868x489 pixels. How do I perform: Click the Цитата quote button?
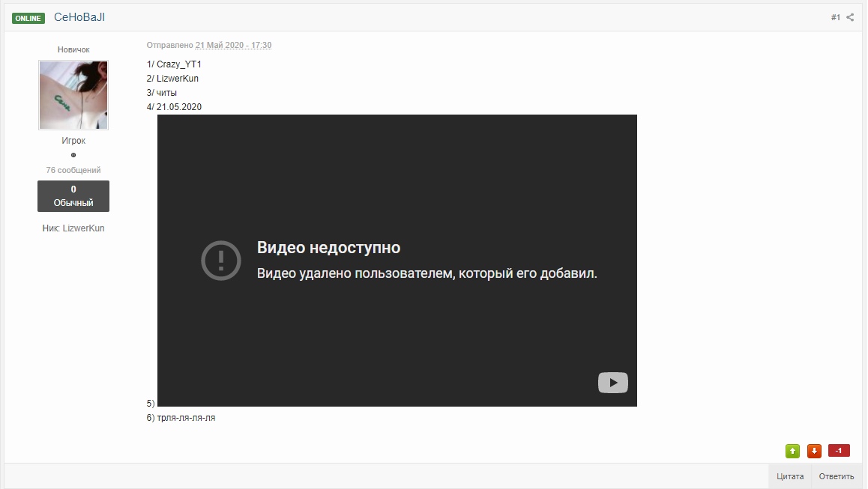(x=790, y=476)
